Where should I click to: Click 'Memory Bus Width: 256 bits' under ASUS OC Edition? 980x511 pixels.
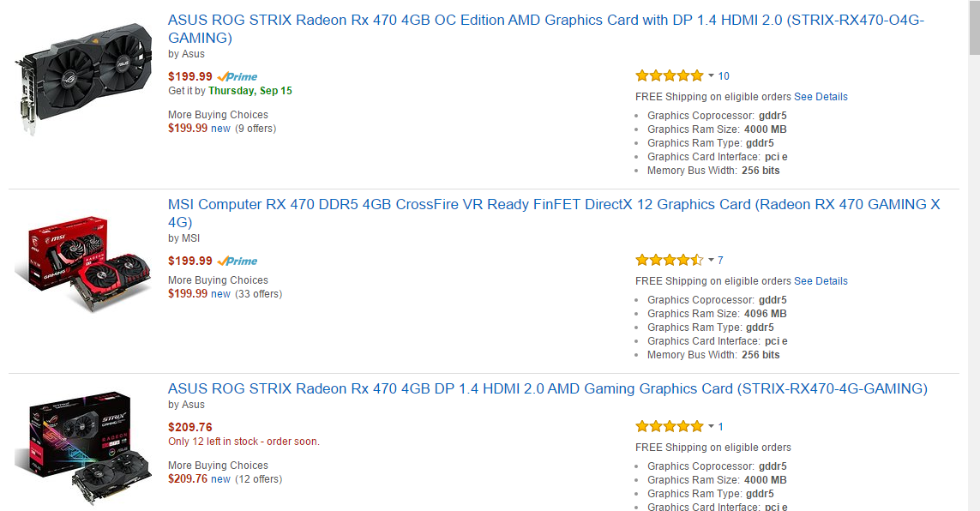[x=713, y=171]
